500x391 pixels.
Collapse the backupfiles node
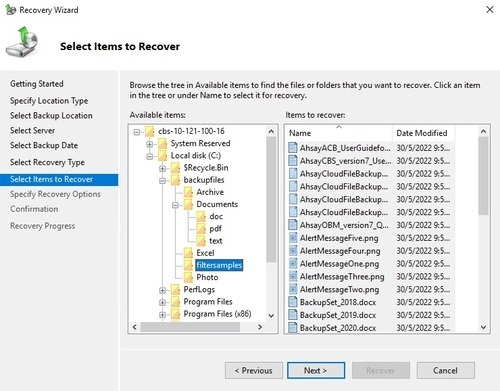click(162, 181)
